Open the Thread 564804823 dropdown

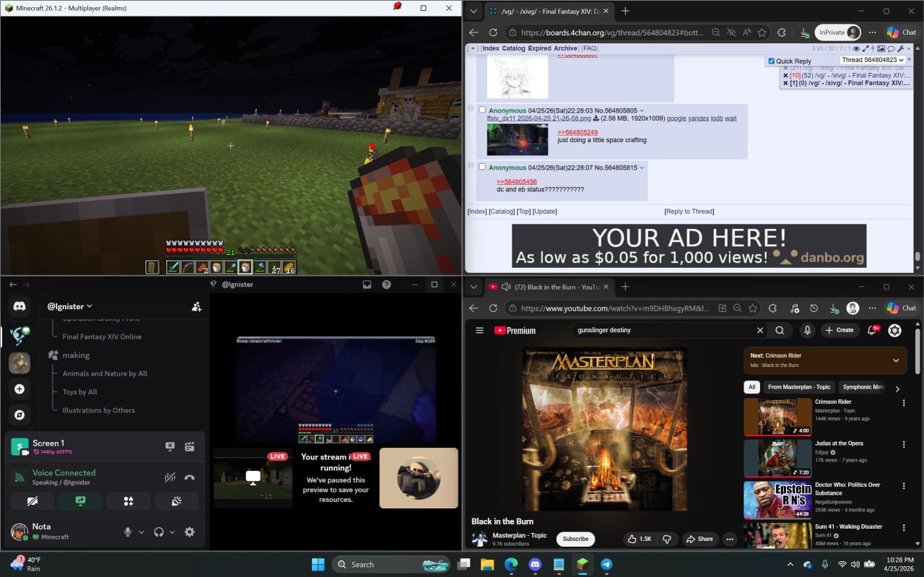coord(872,60)
